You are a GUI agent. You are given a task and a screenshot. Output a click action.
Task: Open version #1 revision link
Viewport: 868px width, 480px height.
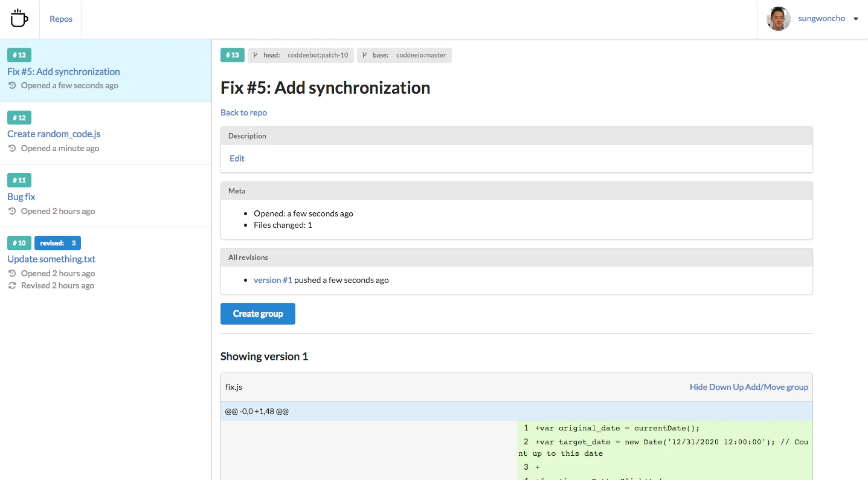tap(273, 280)
